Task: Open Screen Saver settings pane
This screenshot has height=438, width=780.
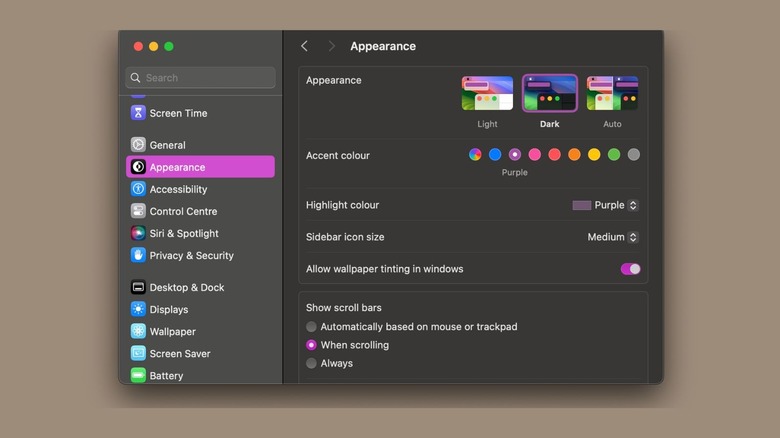Action: [181, 353]
